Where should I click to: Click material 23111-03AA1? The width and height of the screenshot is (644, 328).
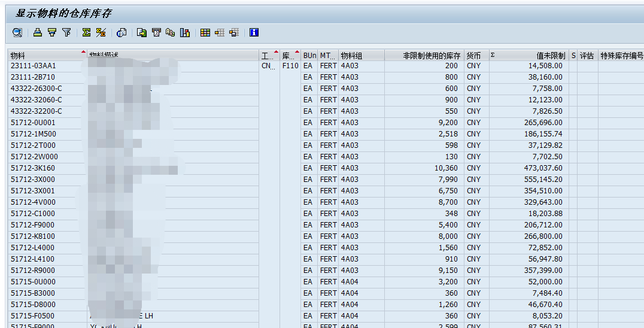click(34, 66)
